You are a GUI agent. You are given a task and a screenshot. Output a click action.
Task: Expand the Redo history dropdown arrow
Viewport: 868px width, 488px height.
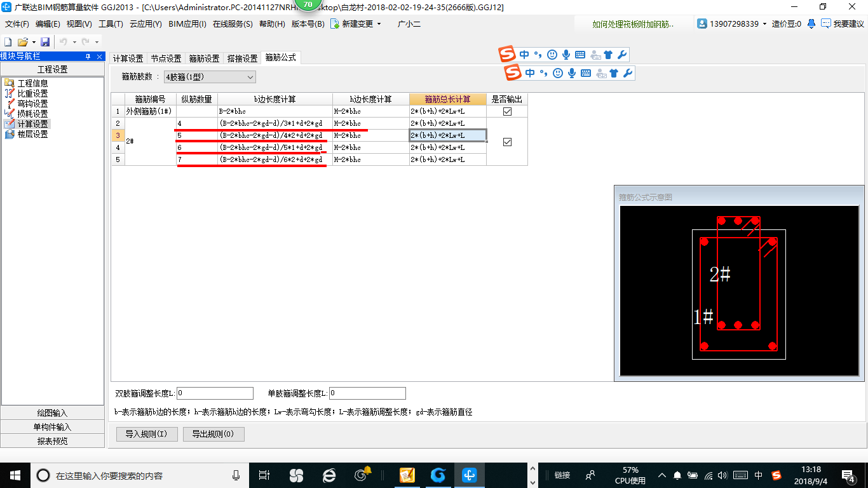coord(96,42)
